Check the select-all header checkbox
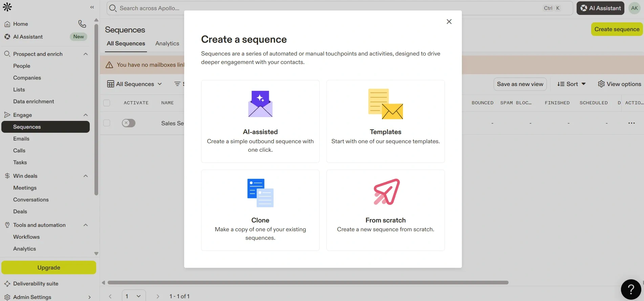644x301 pixels. click(107, 103)
